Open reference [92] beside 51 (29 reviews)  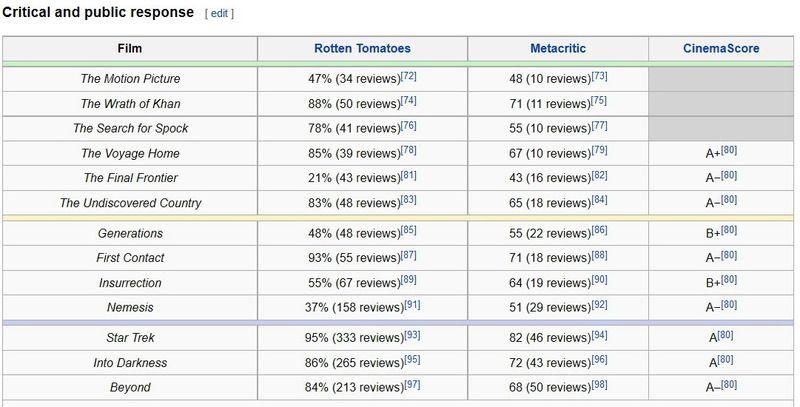[599, 305]
